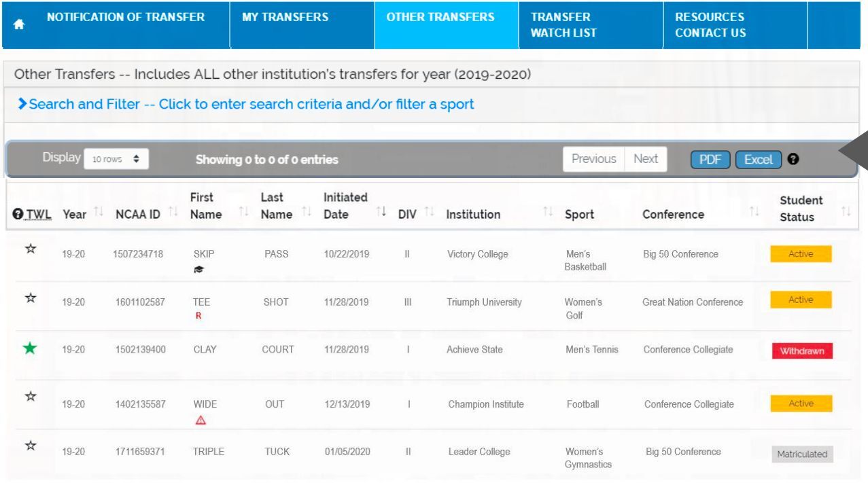Remove CLAY COURT green star from watch list
This screenshot has width=868, height=483.
tap(31, 348)
